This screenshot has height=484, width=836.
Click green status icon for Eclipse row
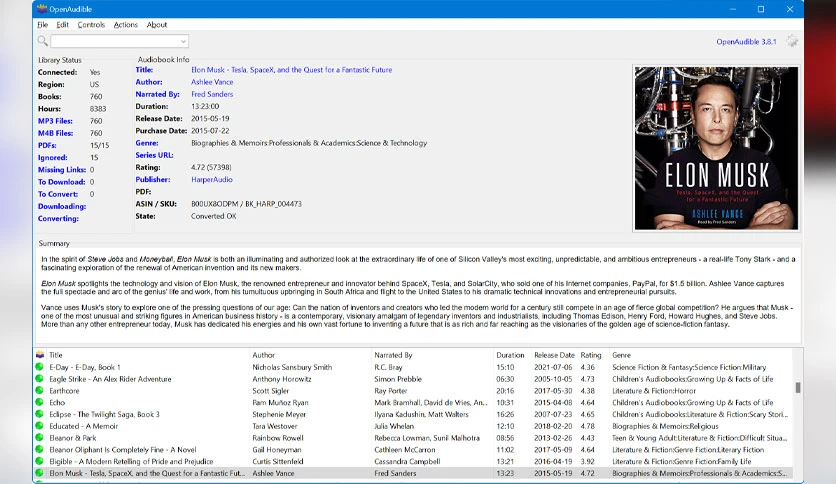39,414
